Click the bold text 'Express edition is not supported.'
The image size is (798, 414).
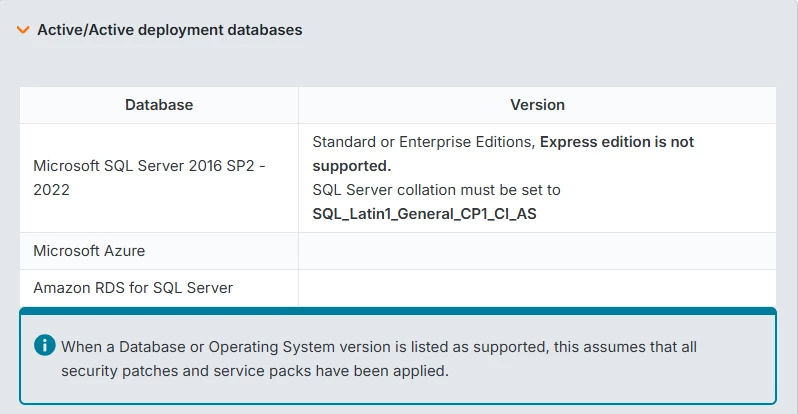(503, 154)
